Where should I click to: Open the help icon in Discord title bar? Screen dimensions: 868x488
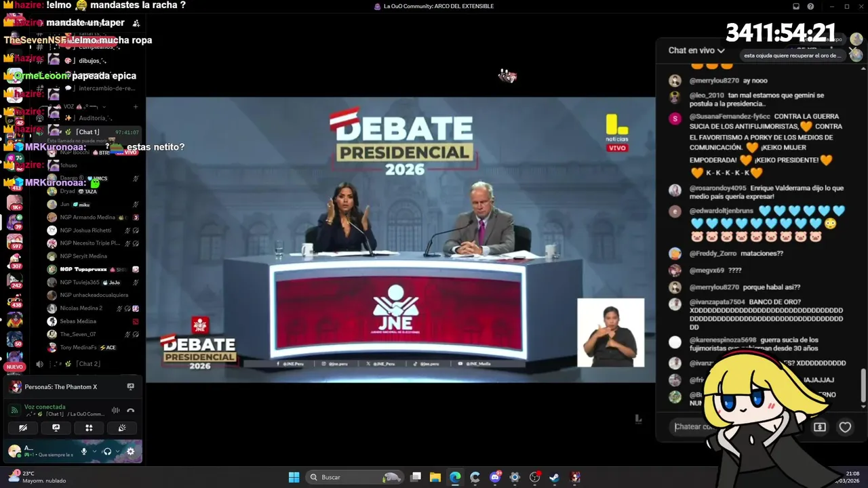810,6
